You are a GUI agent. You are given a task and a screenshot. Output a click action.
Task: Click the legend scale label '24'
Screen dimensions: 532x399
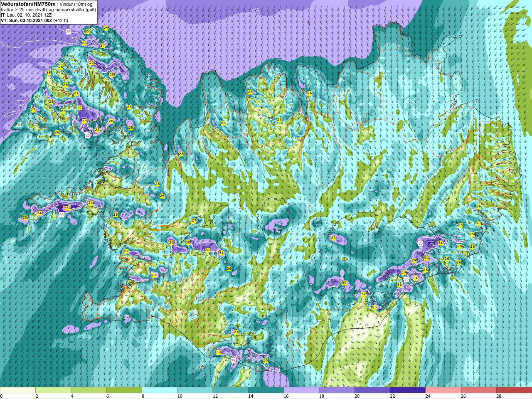428,396
